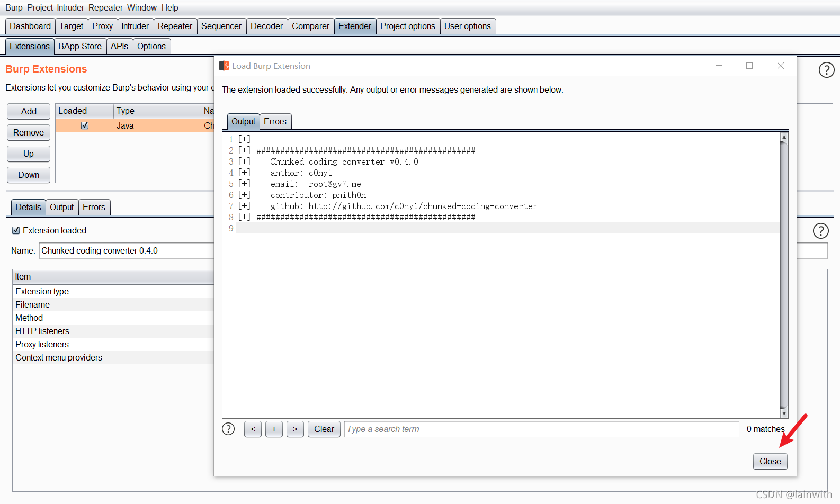Click the email root@gv7.me output line
This screenshot has width=840, height=504.
(x=316, y=184)
